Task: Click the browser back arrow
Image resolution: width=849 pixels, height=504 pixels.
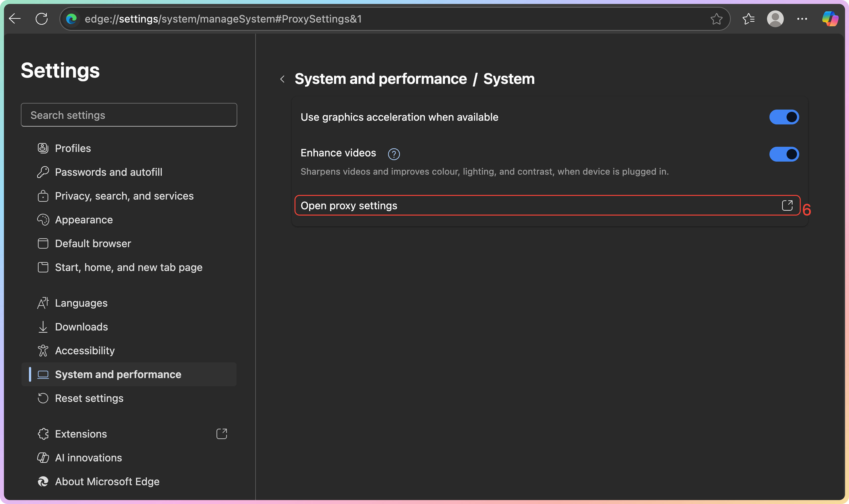Action: [15, 19]
